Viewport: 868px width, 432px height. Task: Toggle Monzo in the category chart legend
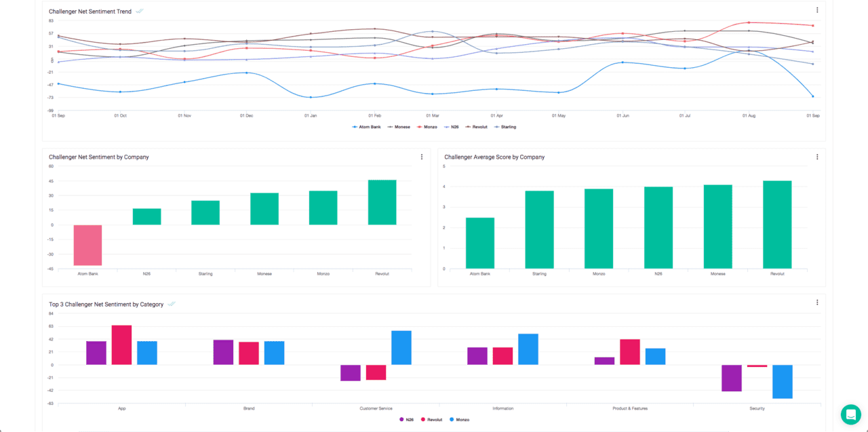[459, 420]
